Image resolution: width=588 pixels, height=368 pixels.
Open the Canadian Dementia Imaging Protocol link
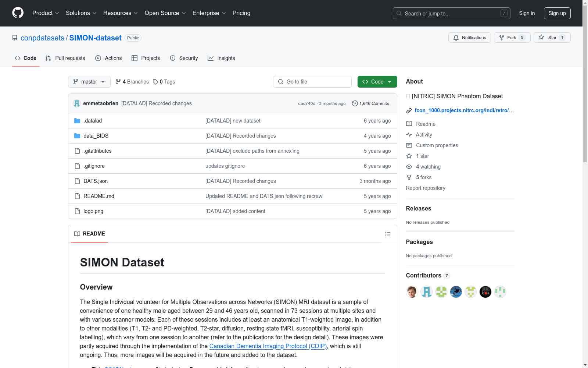[268, 346]
